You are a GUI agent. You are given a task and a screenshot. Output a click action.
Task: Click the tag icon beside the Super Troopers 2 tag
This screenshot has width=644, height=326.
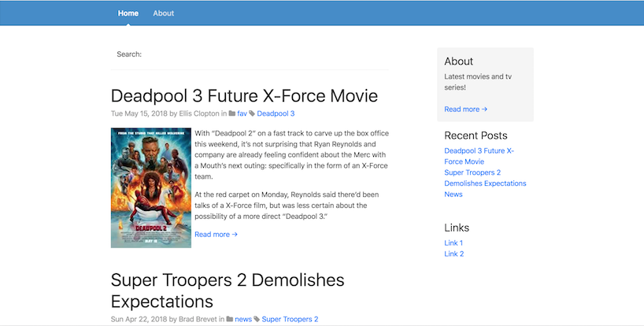[x=257, y=319]
